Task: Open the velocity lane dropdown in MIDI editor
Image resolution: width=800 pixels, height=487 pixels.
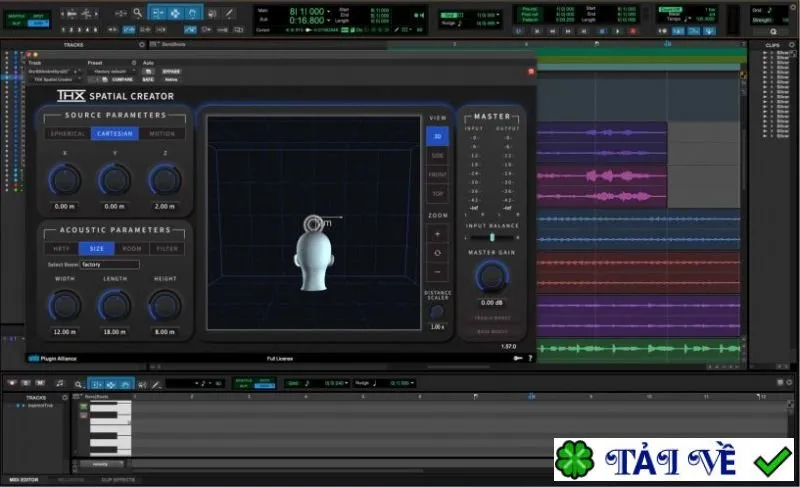Action: (101, 464)
